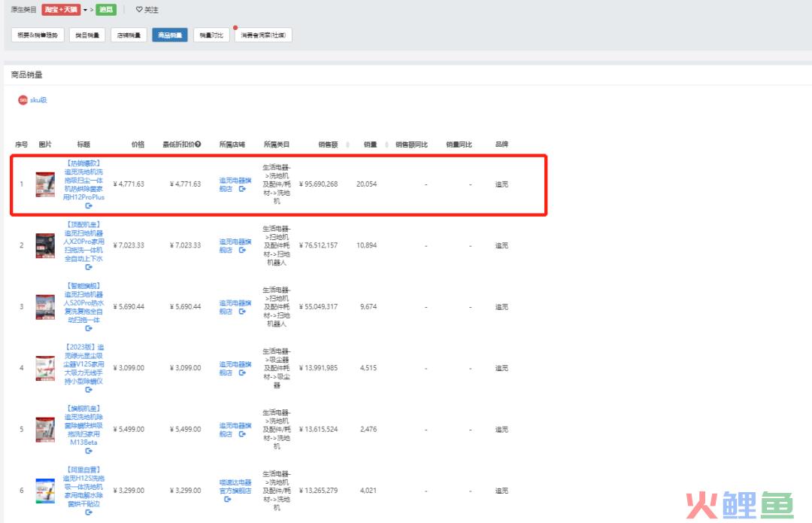Click the heart 关注 follow icon
This screenshot has height=523, width=812.
point(139,9)
